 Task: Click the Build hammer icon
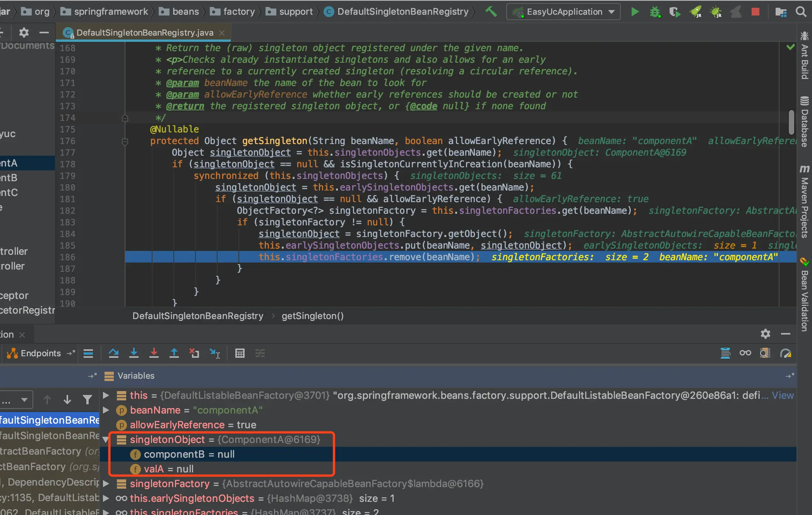click(x=491, y=12)
